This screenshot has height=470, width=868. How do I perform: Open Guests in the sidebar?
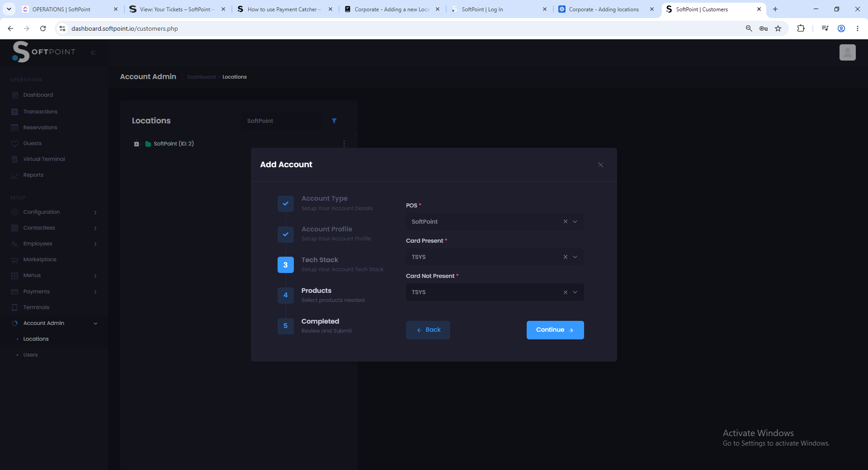coord(33,143)
